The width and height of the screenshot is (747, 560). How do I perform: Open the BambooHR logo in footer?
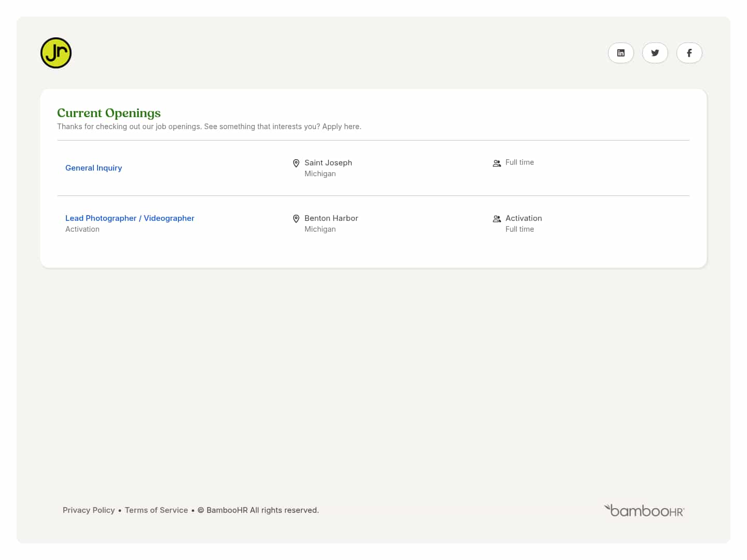coord(644,511)
